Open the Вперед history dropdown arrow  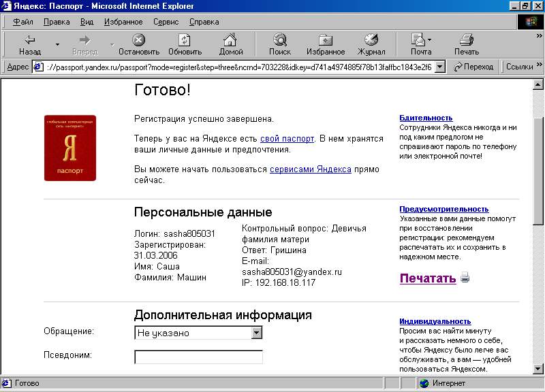coord(112,44)
